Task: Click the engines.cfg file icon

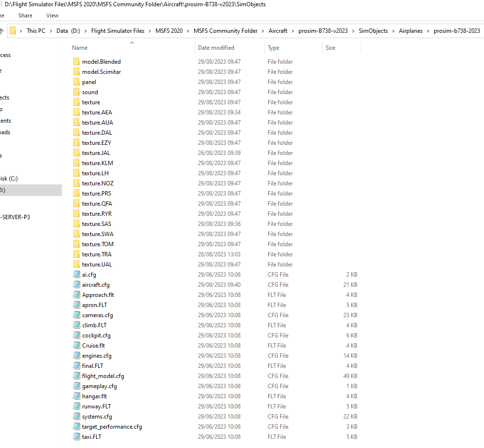Action: click(76, 355)
